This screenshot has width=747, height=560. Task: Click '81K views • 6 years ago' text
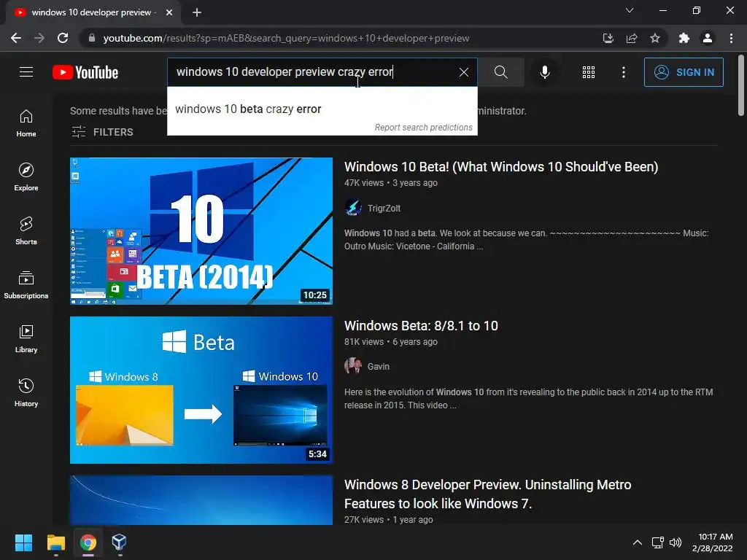click(391, 342)
